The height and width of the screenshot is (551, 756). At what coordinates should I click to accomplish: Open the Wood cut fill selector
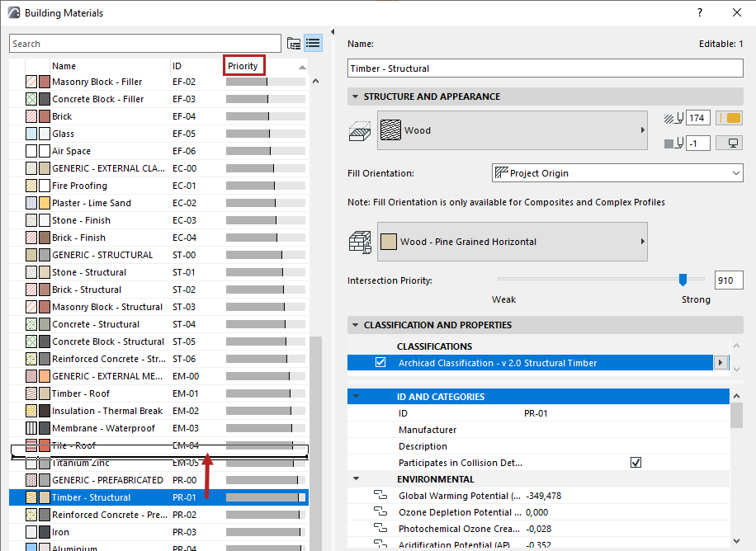pyautogui.click(x=512, y=130)
